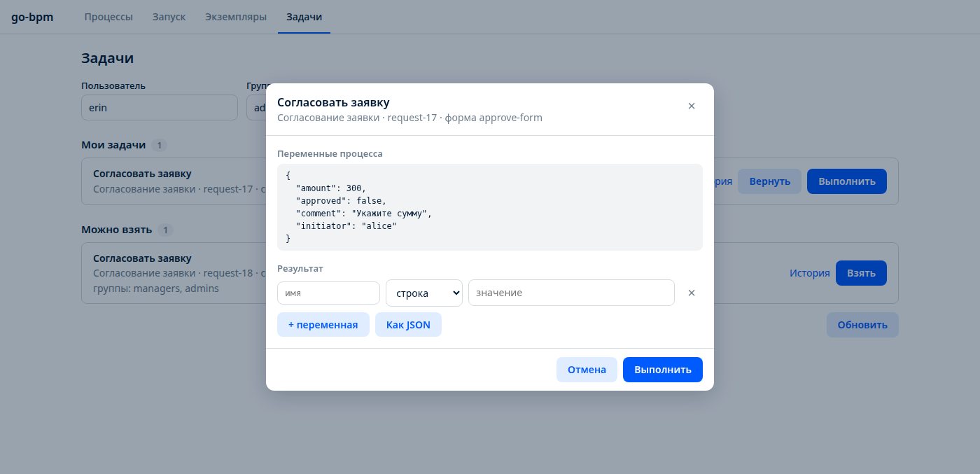Click Выполнить on the request-17 task card
The image size is (980, 474).
click(847, 181)
